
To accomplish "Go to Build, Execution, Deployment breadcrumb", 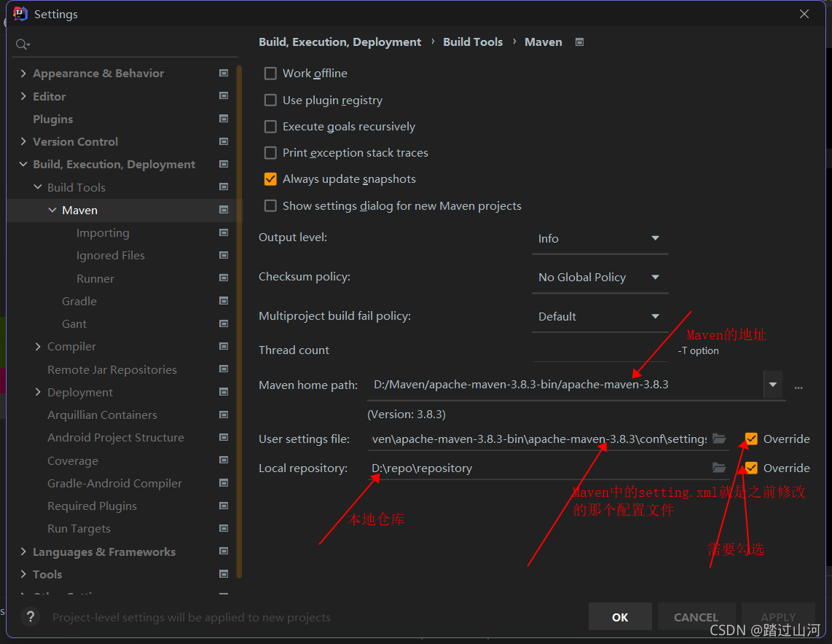I will click(x=340, y=42).
